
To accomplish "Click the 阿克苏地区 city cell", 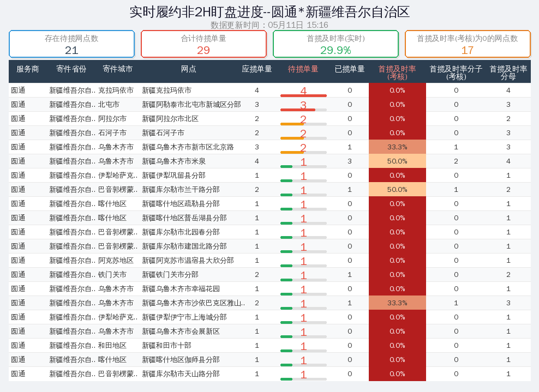I will click(116, 261).
